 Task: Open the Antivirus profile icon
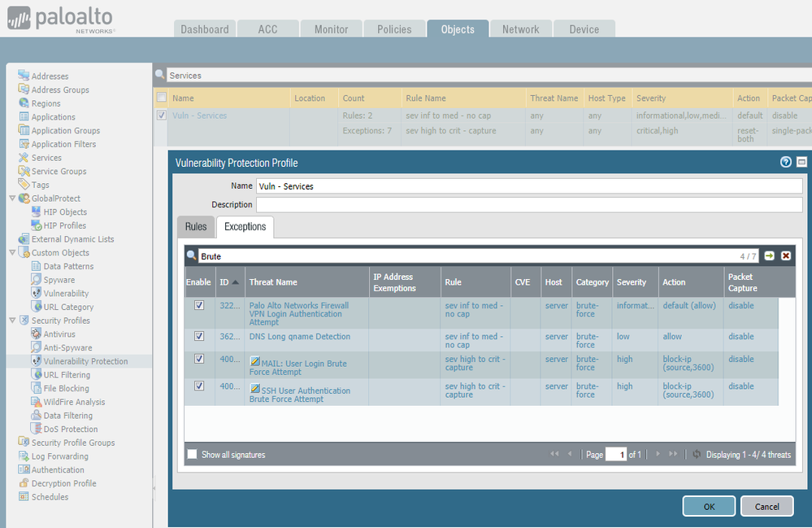tap(36, 334)
